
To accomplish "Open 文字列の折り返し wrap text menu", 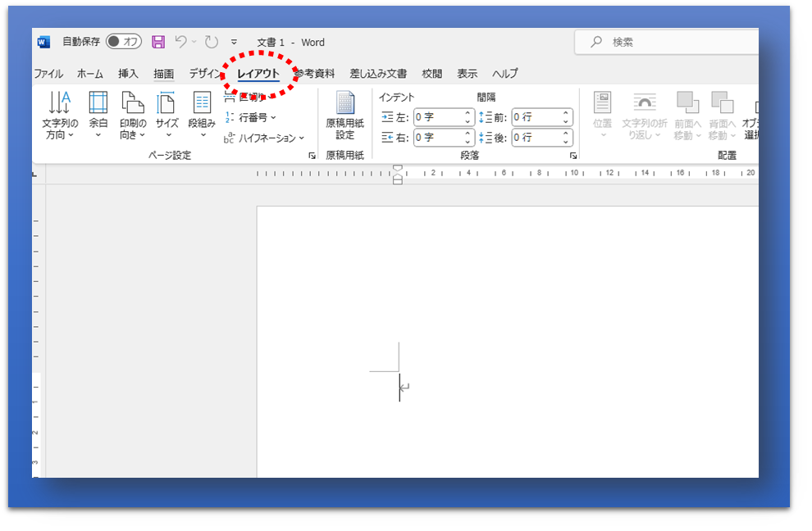I will [644, 115].
